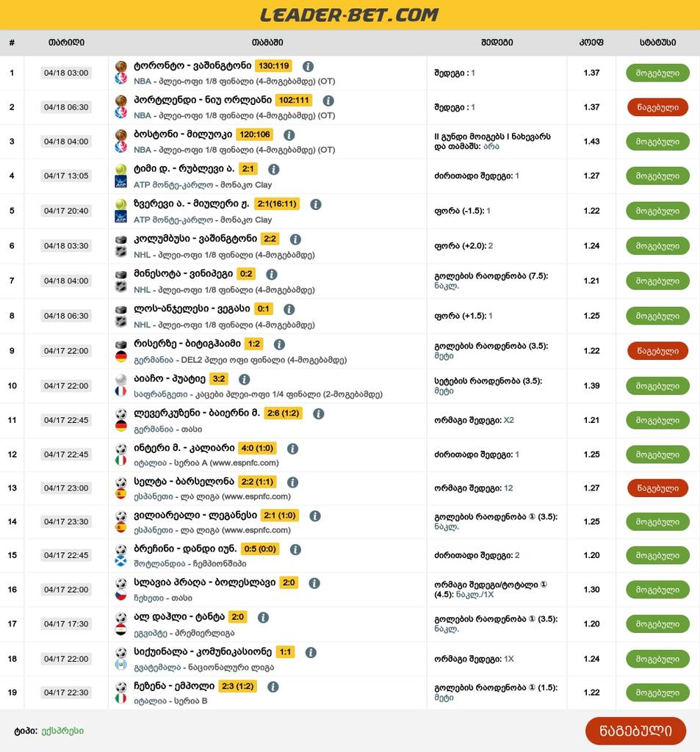Screen dimensions: 700x752
Task: Click the სტატუსი column header
Action: pyautogui.click(x=658, y=43)
